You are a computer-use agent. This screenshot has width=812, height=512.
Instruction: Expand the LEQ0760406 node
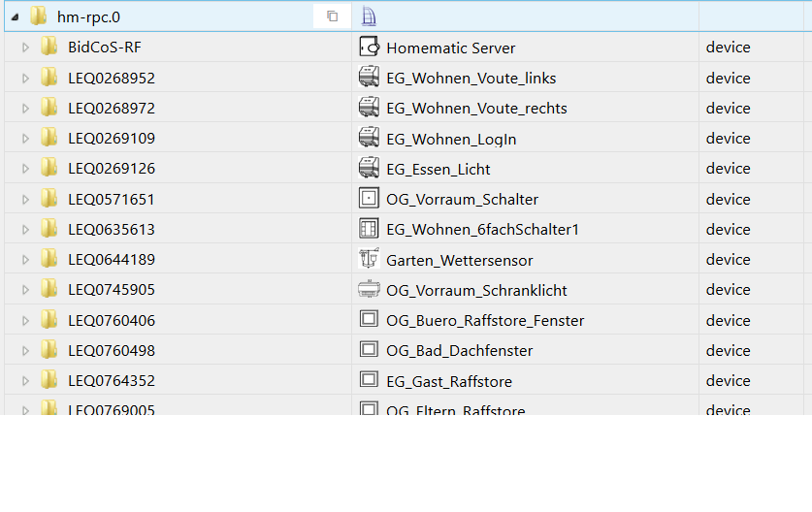click(25, 320)
